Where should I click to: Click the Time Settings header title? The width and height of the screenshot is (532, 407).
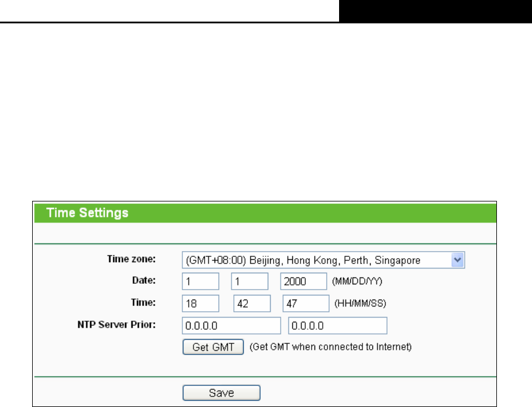(87, 213)
